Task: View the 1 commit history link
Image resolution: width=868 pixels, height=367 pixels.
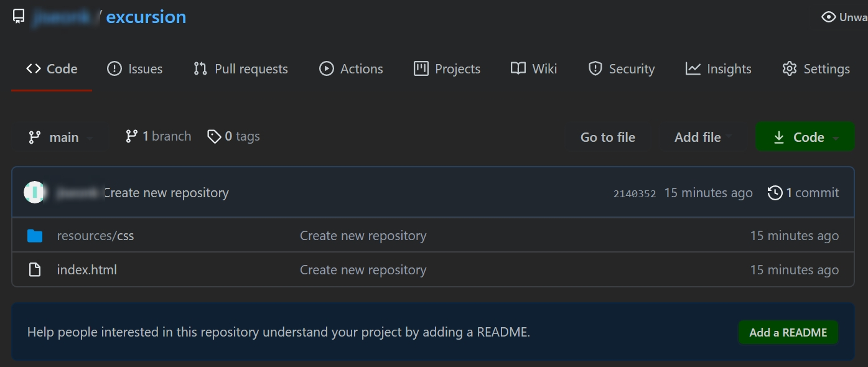Action: (x=804, y=193)
